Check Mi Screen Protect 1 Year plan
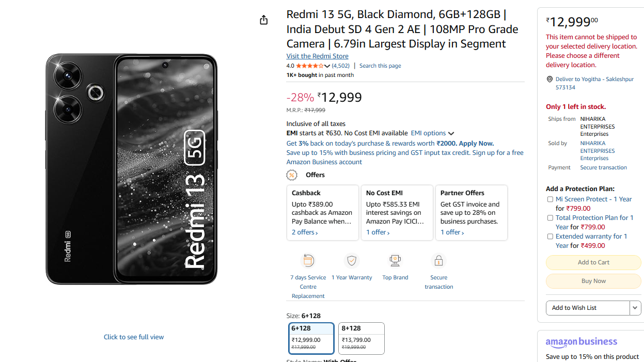The height and width of the screenshot is (362, 644). click(x=550, y=199)
